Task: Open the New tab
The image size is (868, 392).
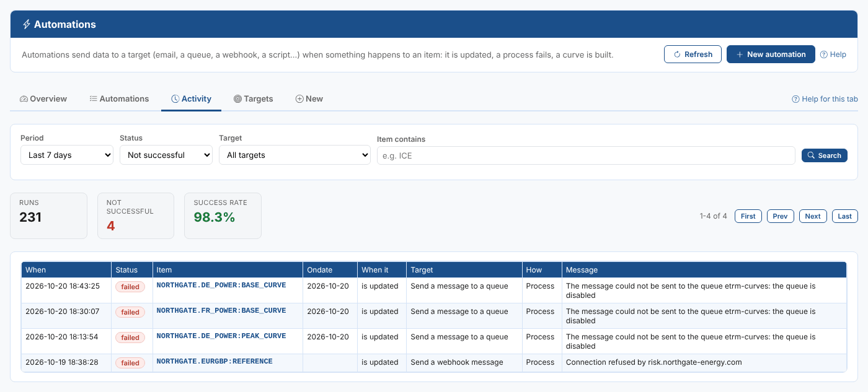Action: (309, 98)
